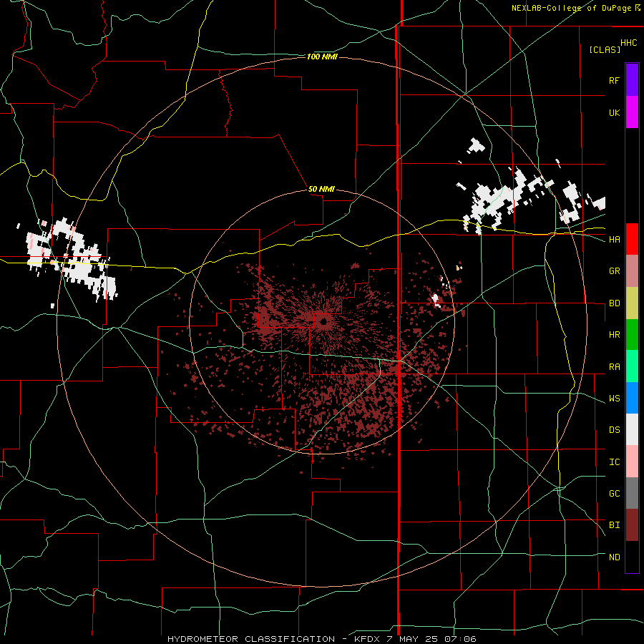This screenshot has width=644, height=644.
Task: Click the WS blue legend swatch
Action: [x=632, y=398]
